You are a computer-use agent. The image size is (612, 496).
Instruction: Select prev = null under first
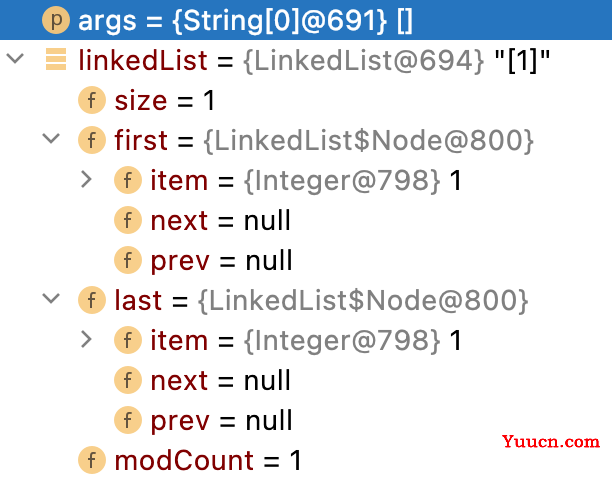306,260
